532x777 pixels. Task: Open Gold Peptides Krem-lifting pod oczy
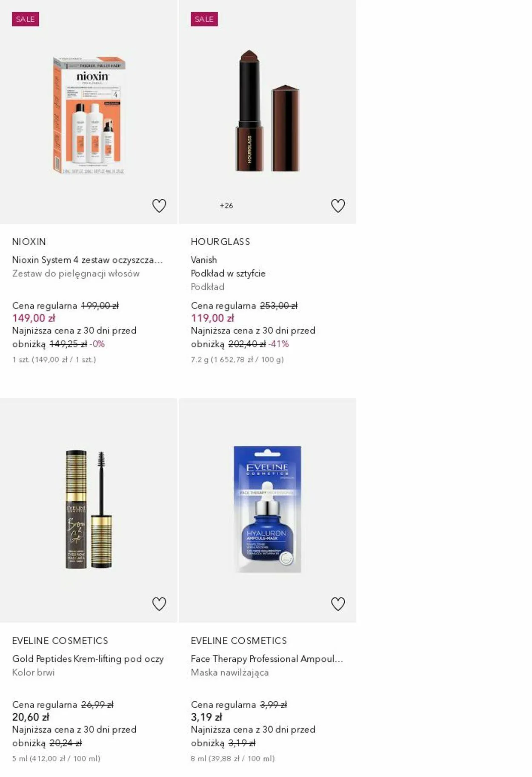coord(88,659)
